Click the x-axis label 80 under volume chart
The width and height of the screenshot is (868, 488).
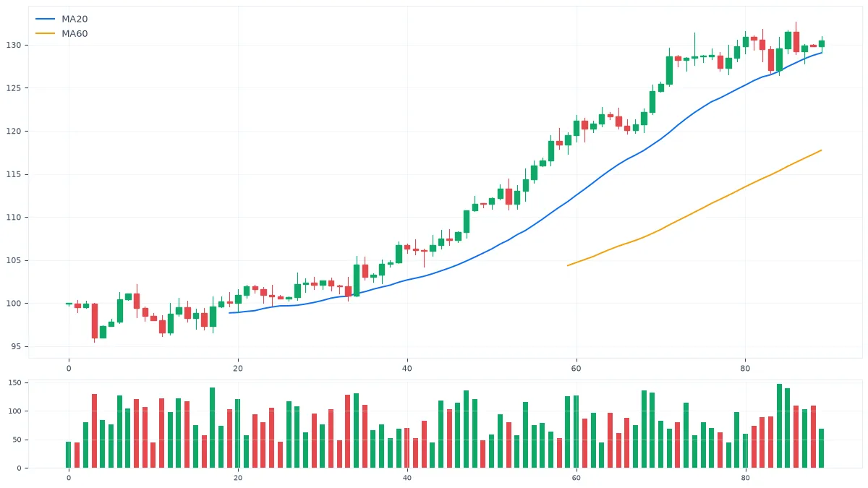point(746,478)
